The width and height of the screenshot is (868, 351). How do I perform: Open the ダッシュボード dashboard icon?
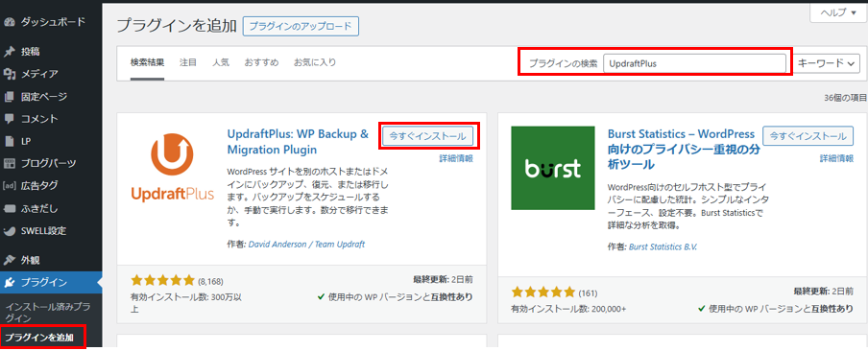pos(9,23)
